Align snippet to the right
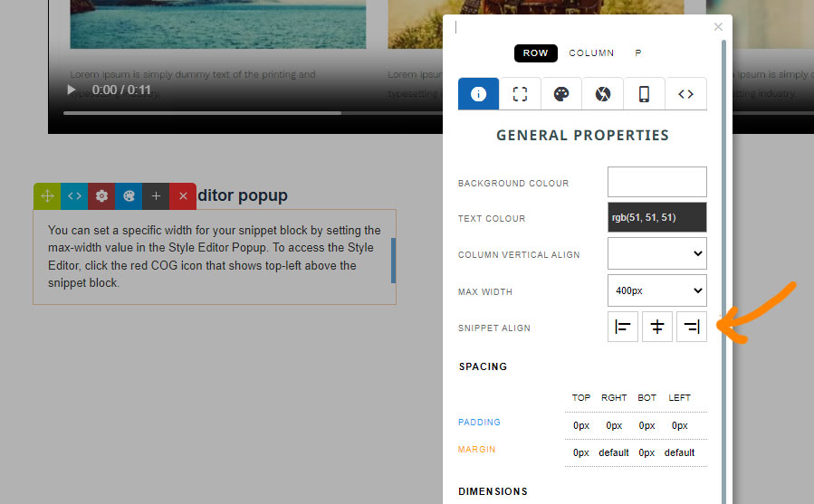814x504 pixels. point(692,327)
